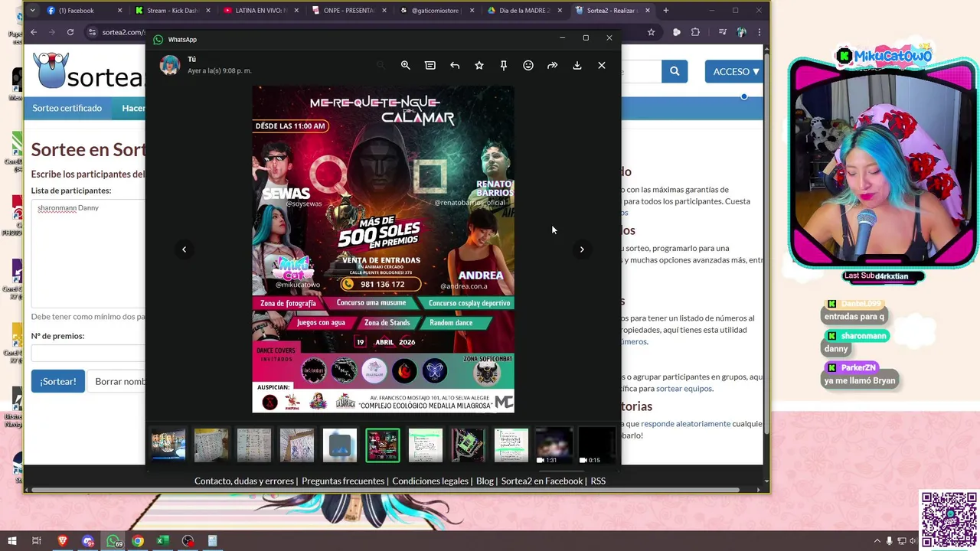Select the highlighted event poster thumbnail
The height and width of the screenshot is (551, 980).
pyautogui.click(x=383, y=445)
